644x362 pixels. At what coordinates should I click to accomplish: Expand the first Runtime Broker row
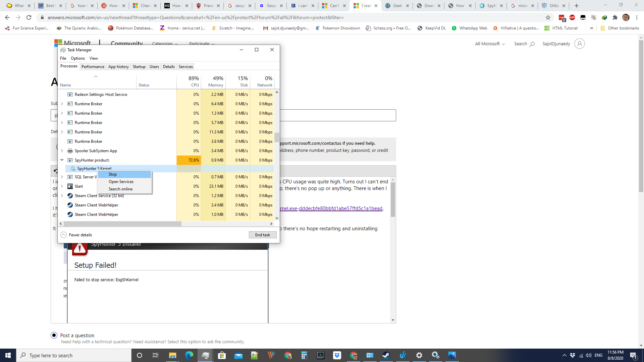pyautogui.click(x=62, y=104)
